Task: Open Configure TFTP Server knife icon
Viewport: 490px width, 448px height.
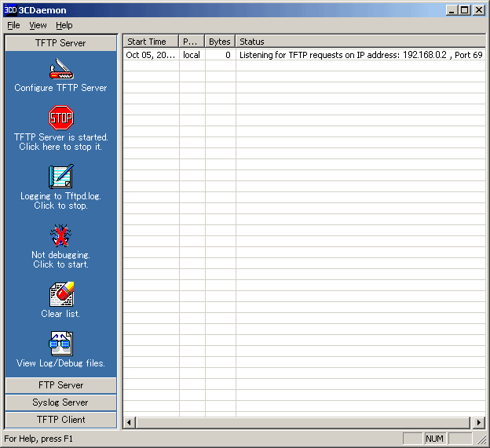Action: click(x=61, y=69)
